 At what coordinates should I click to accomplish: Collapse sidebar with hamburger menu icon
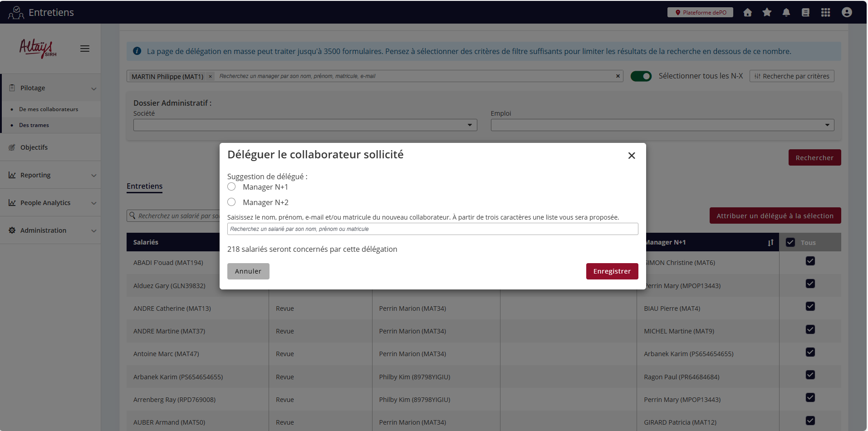click(x=85, y=49)
